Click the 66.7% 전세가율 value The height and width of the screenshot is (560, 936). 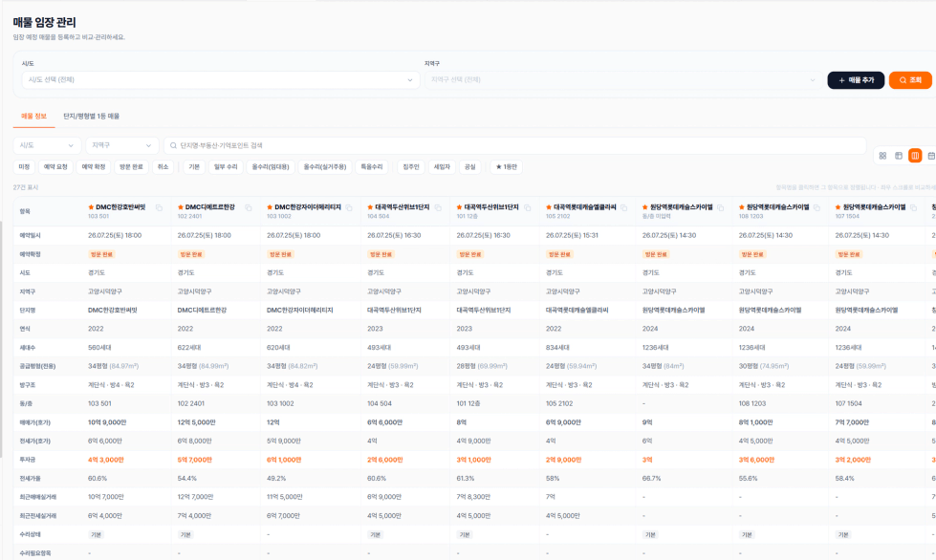click(651, 479)
